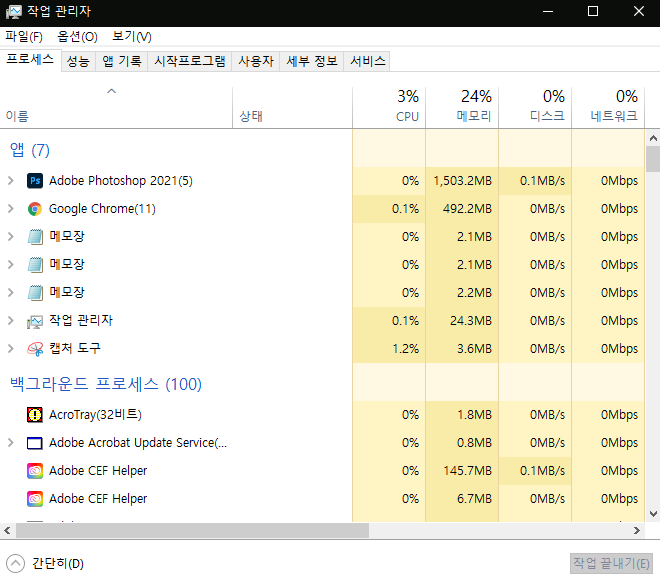
Task: Expand the 메모장 row using 2.2MB
Action: [x=11, y=293]
